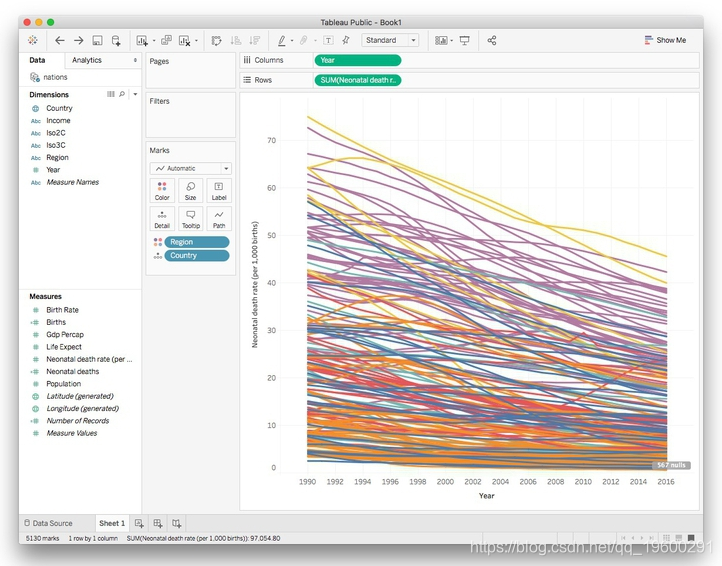Screen dimensions: 722x566
Task: Click the New Data Source icon
Action: point(116,41)
